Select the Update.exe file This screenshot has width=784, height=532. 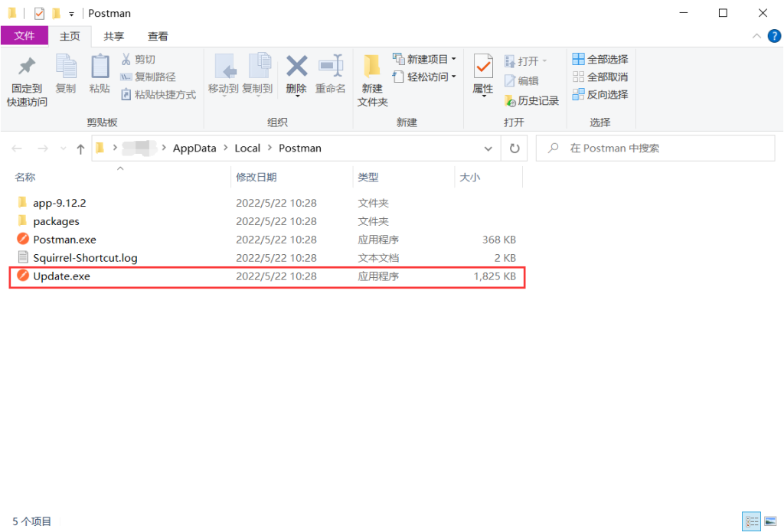(x=267, y=276)
